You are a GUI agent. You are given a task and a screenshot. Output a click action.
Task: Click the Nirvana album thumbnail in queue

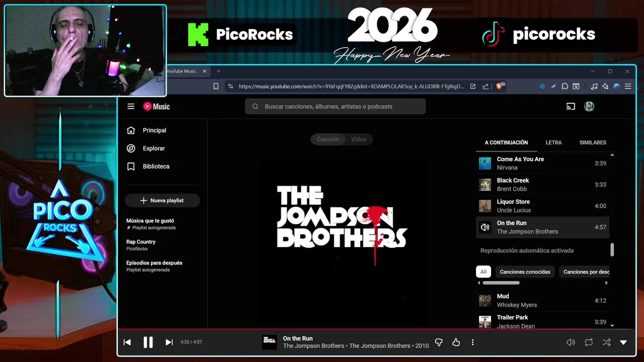[x=485, y=163]
